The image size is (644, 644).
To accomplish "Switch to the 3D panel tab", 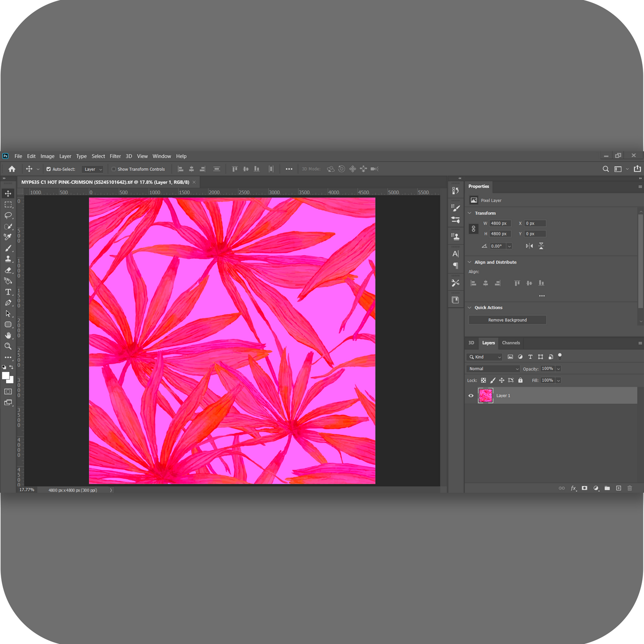I will pos(471,343).
